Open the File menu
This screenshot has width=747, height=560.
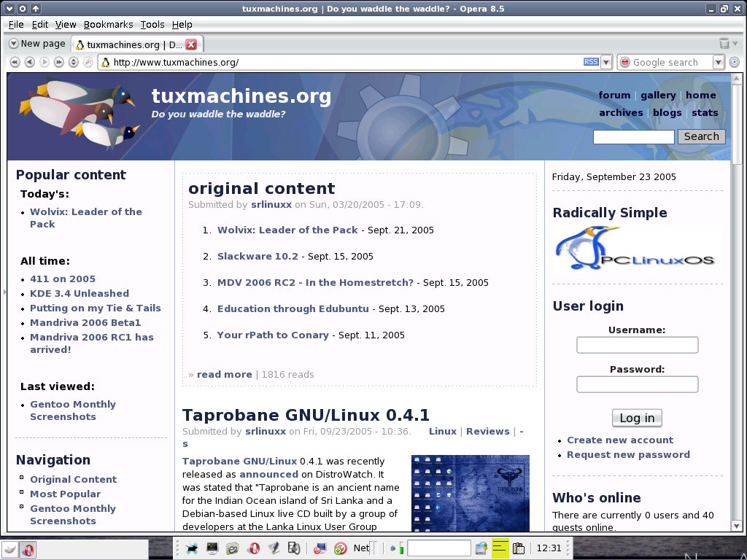tap(16, 25)
